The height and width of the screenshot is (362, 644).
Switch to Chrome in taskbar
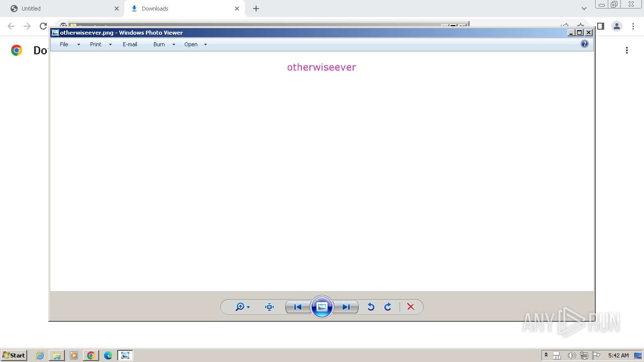click(91, 355)
